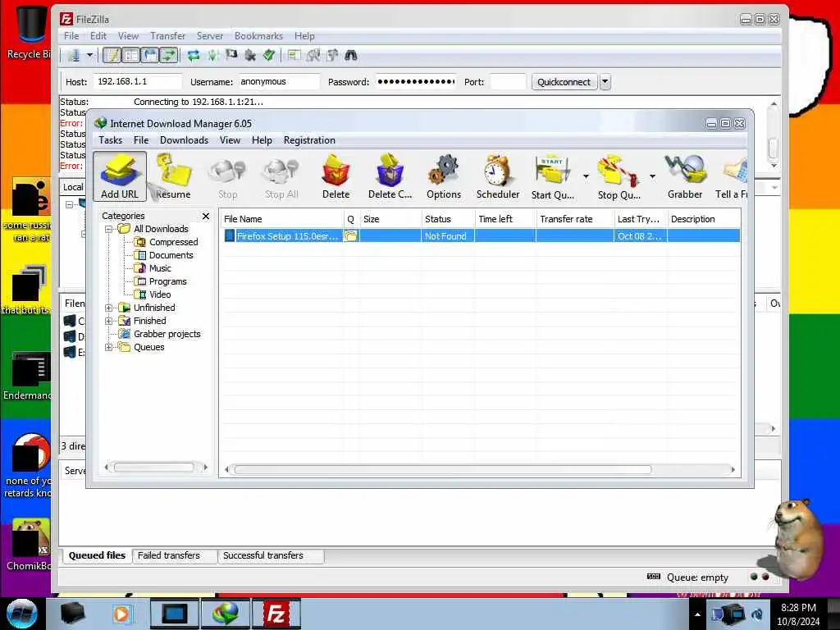840x630 pixels.
Task: Click the Stop Queue icon in IDM
Action: pyautogui.click(x=619, y=176)
